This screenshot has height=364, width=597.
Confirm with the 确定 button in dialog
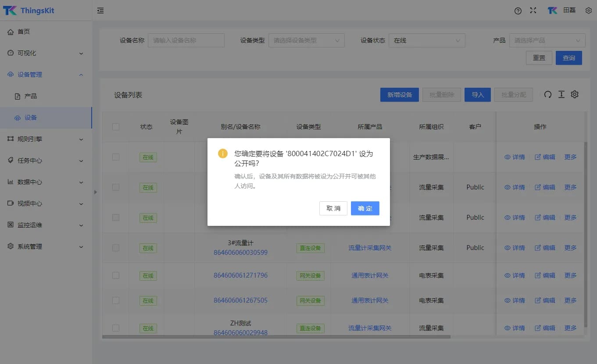(365, 208)
